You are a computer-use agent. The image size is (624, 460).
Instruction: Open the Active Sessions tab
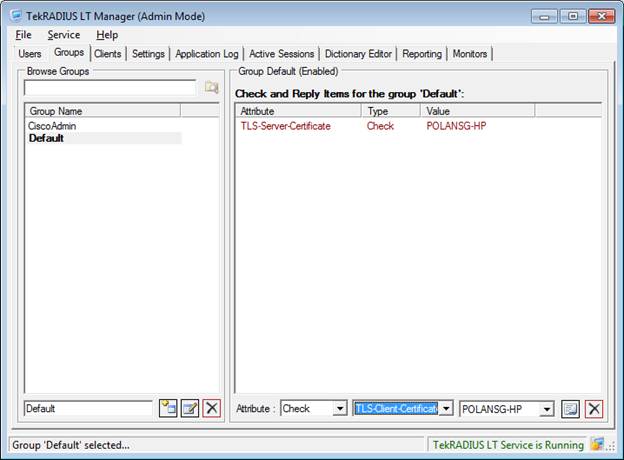click(x=281, y=54)
